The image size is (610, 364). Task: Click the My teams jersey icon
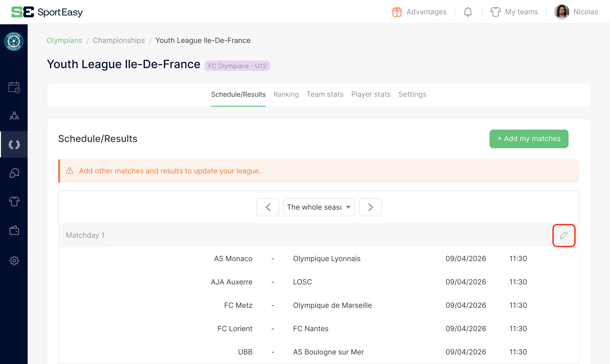(x=495, y=12)
